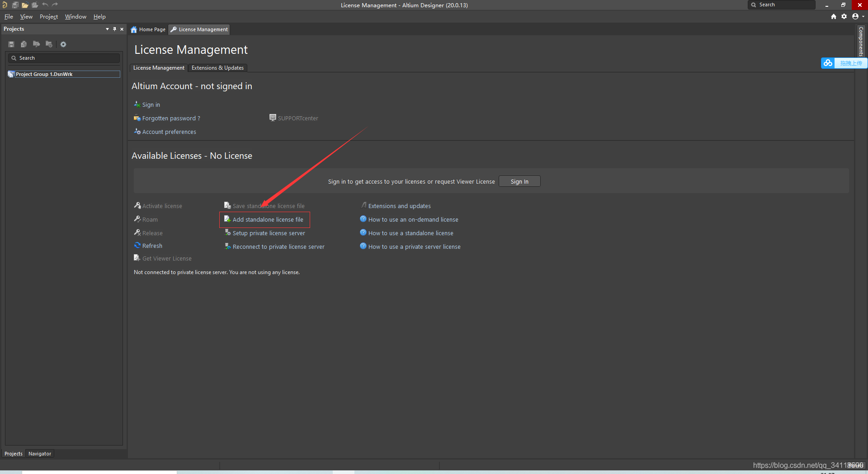Click Reconnect to private license server
Image resolution: width=868 pixels, height=474 pixels.
point(278,246)
